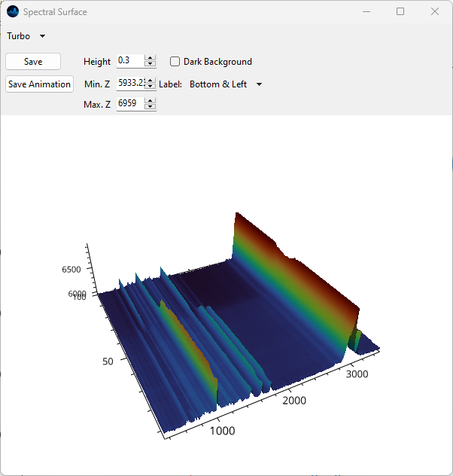The image size is (453, 476).
Task: Lower Min. Z using the down arrow
Action: point(150,87)
